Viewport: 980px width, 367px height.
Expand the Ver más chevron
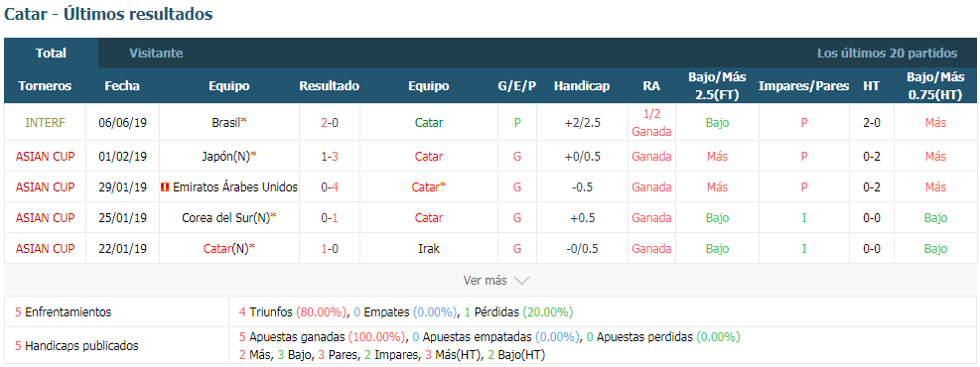pyautogui.click(x=521, y=281)
